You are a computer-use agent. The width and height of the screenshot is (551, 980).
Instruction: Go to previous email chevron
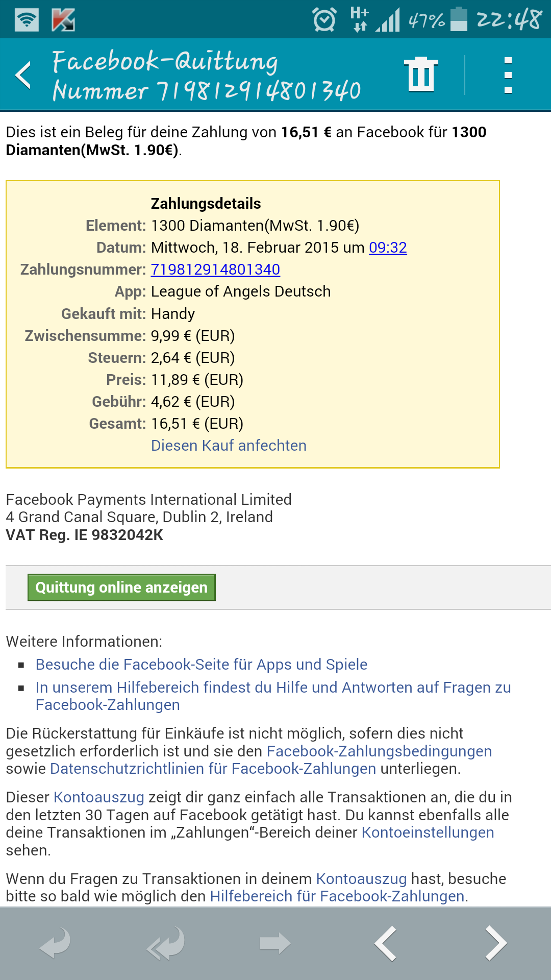pos(386,943)
